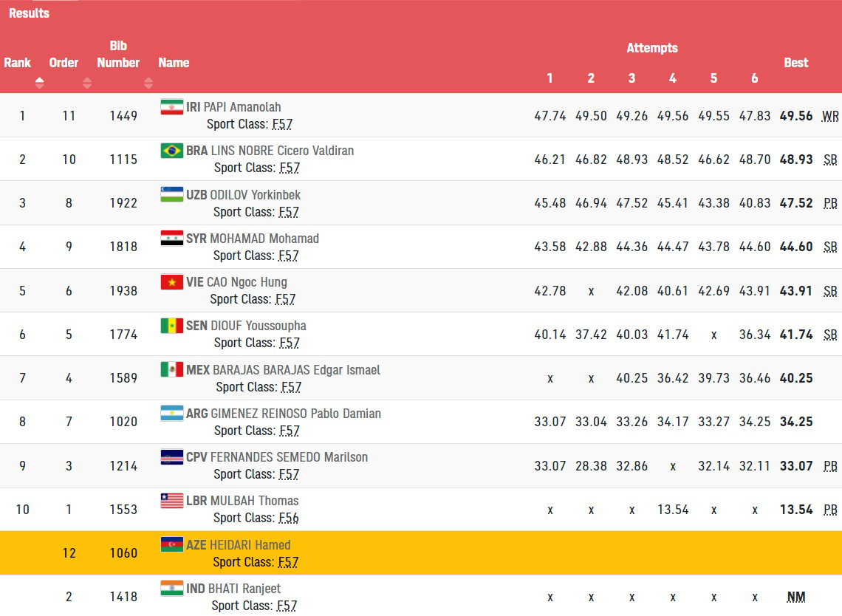This screenshot has width=842, height=616.
Task: Click the India flag beside BHATI Ranjeet
Action: pyautogui.click(x=172, y=588)
